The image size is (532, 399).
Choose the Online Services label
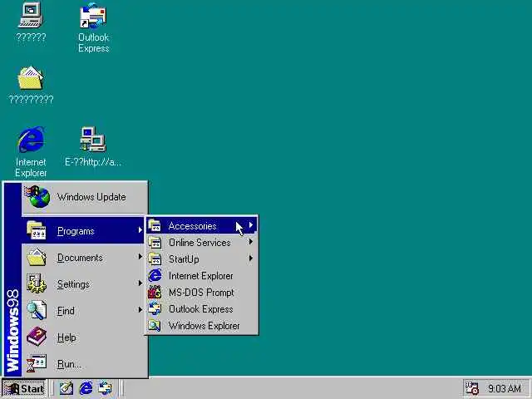coord(199,243)
